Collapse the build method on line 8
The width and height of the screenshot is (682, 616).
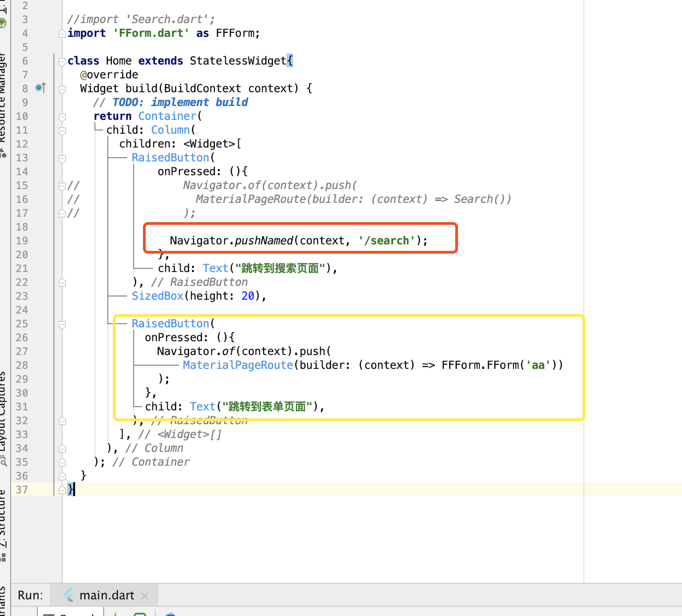[62, 89]
